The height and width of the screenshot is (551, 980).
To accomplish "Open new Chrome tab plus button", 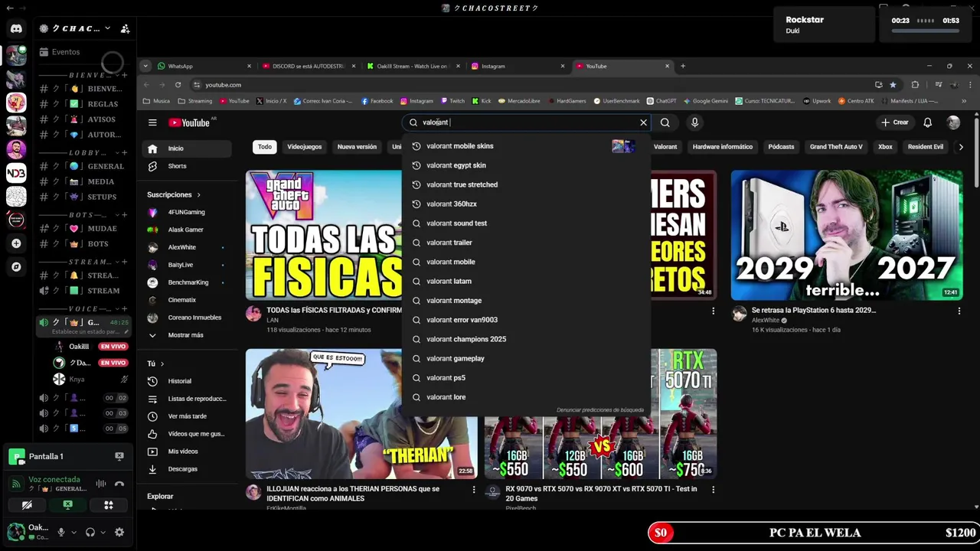I will pos(683,66).
